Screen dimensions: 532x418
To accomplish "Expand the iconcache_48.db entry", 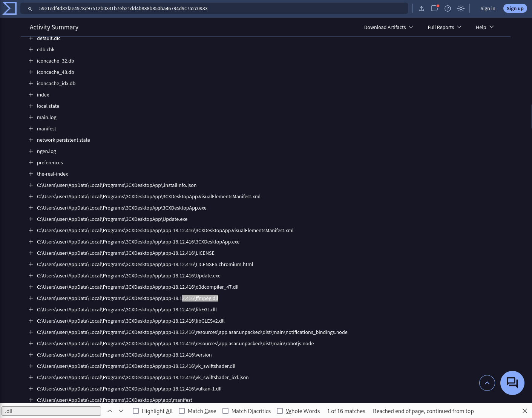I will [x=31, y=72].
